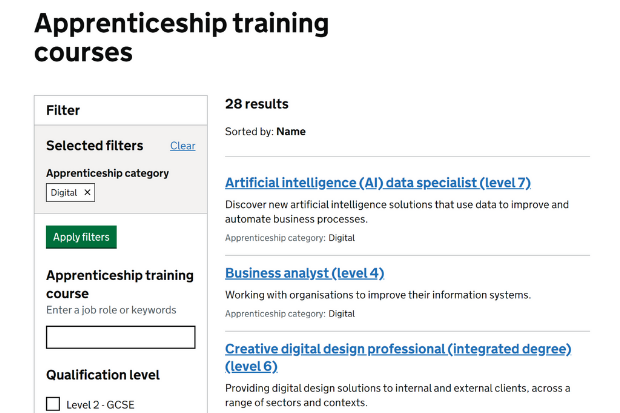Click the Digital category text under AI specialist
This screenshot has width=620, height=413.
pyautogui.click(x=341, y=238)
